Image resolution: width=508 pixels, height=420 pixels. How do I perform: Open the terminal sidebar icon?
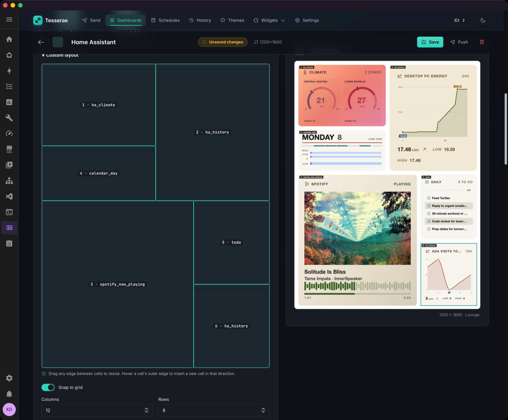pyautogui.click(x=9, y=212)
